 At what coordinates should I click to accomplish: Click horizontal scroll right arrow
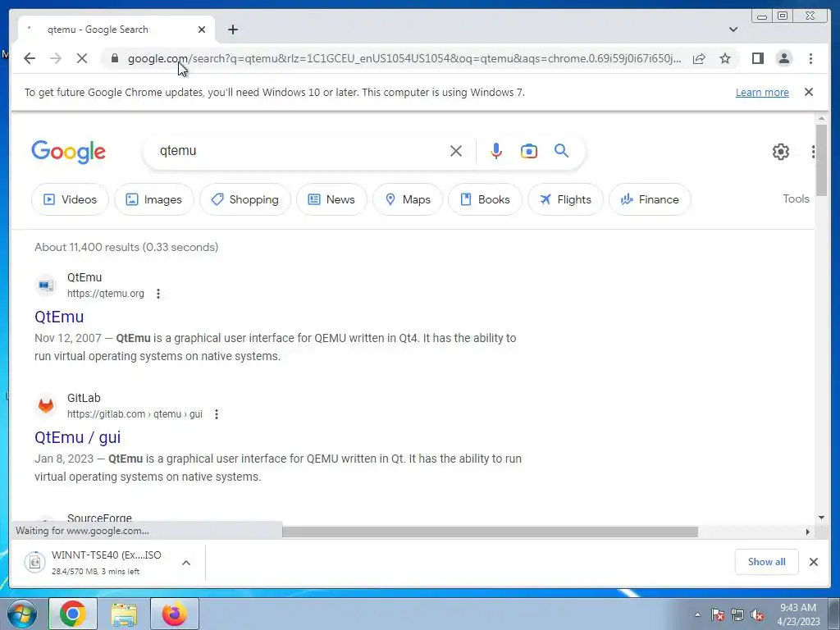pyautogui.click(x=808, y=532)
